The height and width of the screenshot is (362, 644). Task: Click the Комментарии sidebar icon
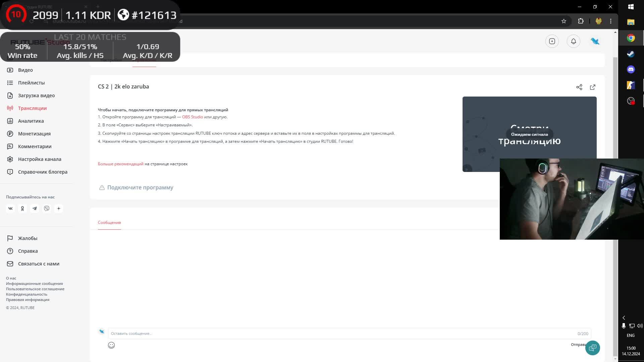coord(10,146)
